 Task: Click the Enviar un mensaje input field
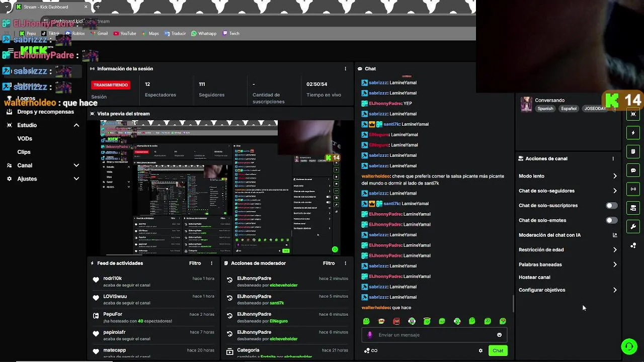[x=434, y=335]
